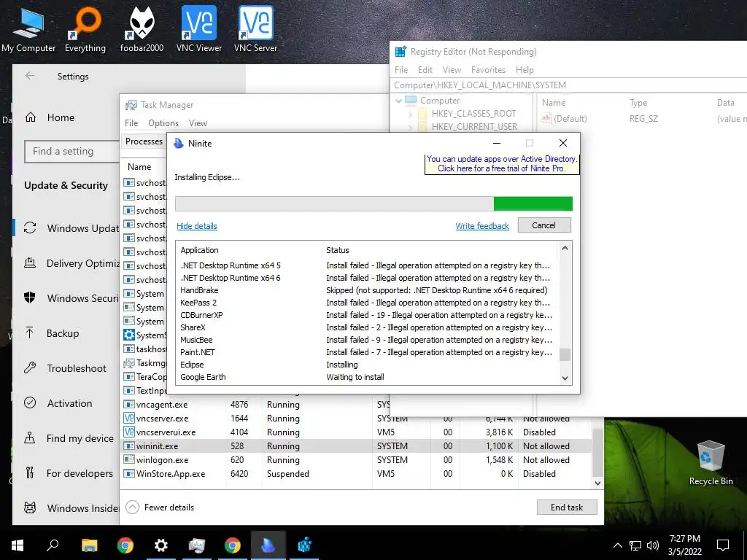Open volume control tray icon

(653, 545)
